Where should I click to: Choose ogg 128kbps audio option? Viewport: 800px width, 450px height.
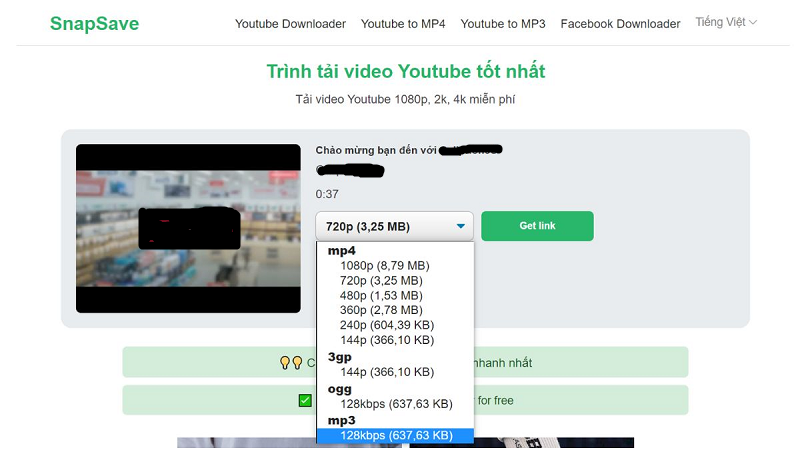point(396,404)
